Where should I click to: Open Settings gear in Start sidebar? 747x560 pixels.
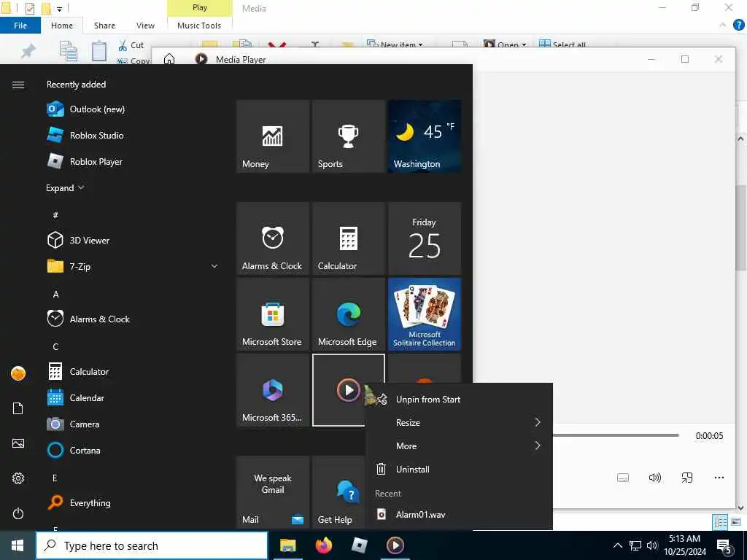[18, 478]
